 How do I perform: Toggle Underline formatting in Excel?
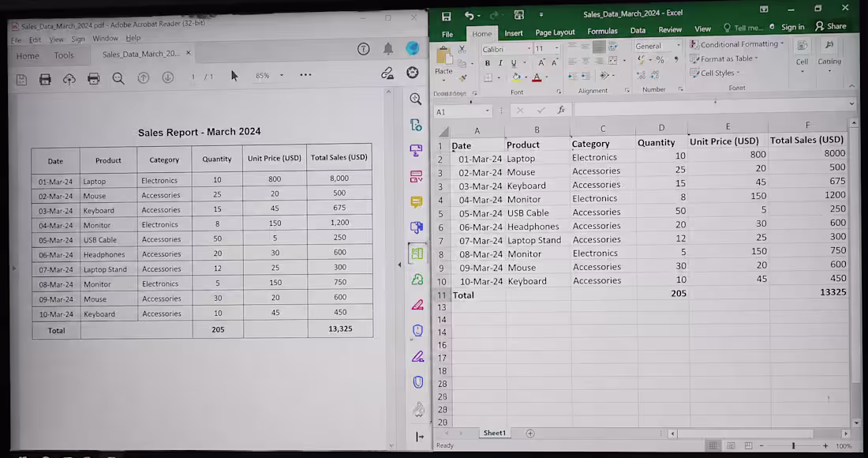click(x=514, y=62)
